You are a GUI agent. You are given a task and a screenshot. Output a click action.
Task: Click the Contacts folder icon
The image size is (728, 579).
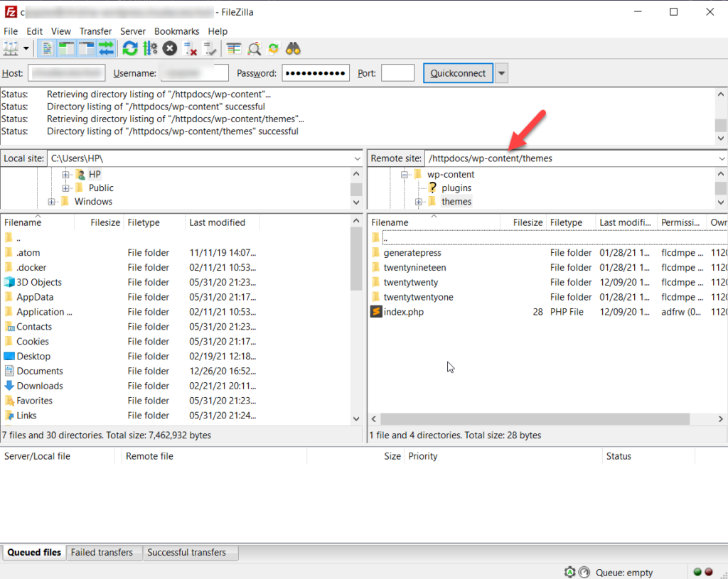click(9, 327)
